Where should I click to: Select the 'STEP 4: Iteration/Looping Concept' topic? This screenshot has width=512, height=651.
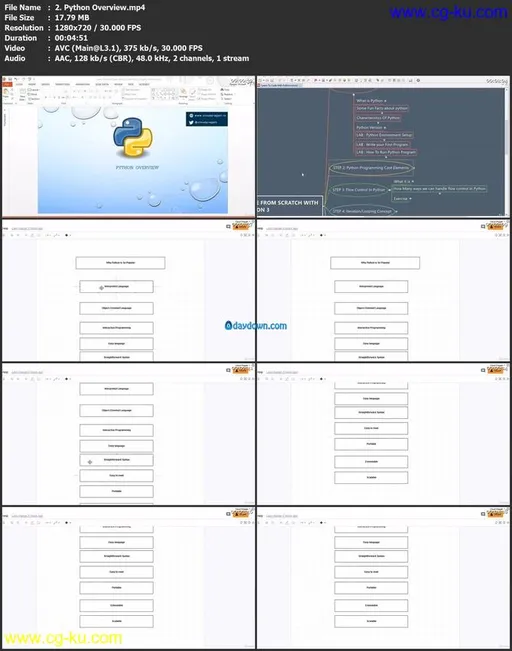360,211
